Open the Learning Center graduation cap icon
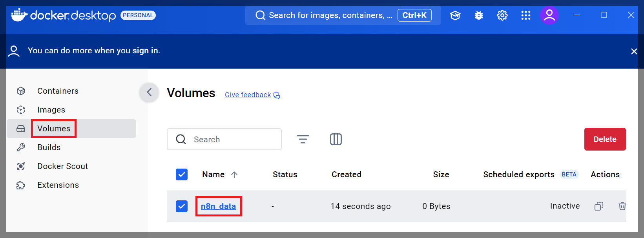Screen dimensions: 644x238 coord(455,15)
